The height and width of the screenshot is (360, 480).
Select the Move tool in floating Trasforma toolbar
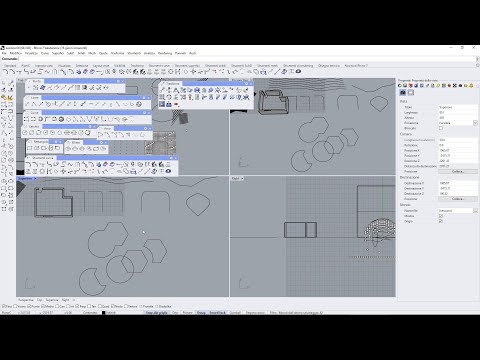pos(162,90)
